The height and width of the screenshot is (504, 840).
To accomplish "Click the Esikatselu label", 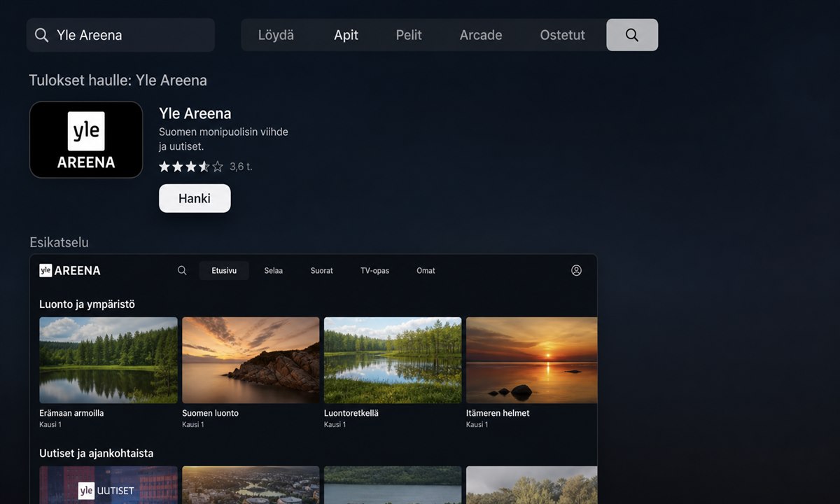I will (x=59, y=242).
